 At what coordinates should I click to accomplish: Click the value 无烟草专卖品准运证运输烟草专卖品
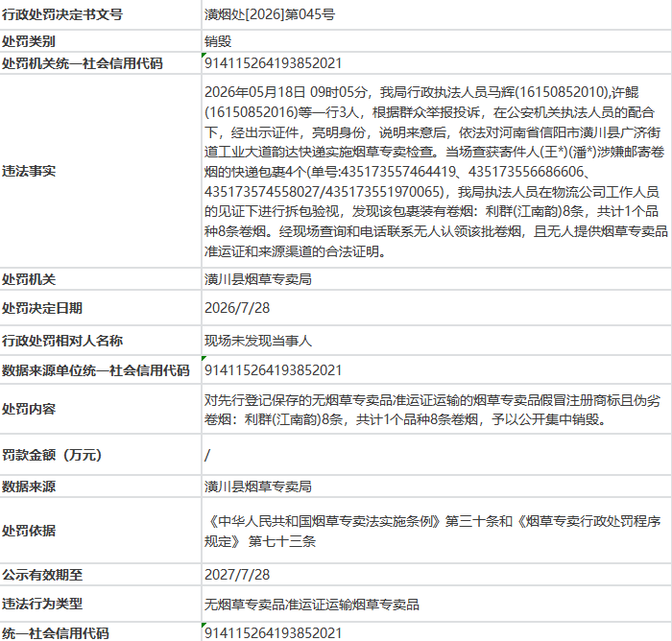(x=312, y=605)
